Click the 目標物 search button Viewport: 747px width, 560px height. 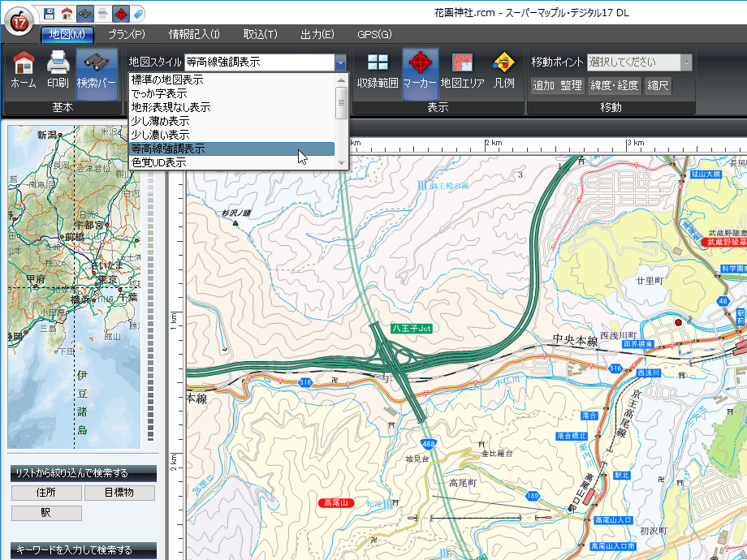tap(119, 493)
